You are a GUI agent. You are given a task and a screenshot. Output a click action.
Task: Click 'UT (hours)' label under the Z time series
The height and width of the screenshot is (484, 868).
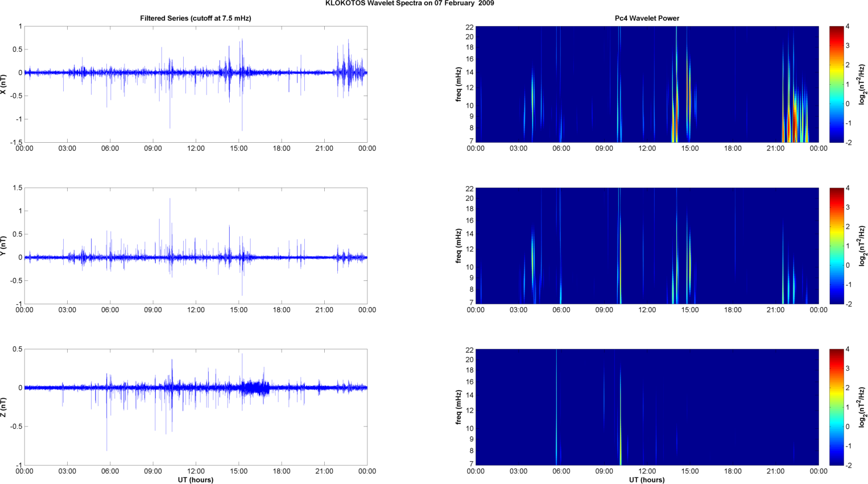pos(195,480)
